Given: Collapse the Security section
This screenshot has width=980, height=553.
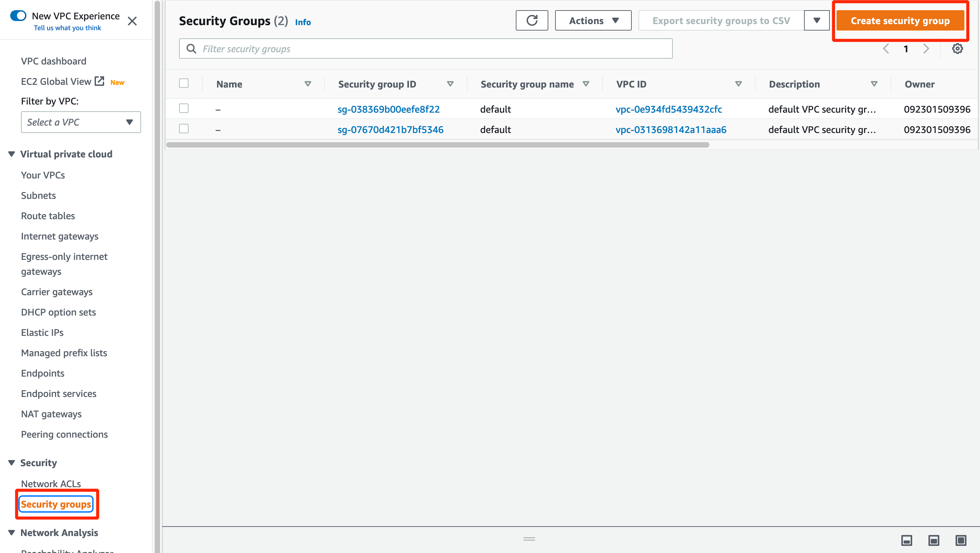Looking at the screenshot, I should [12, 463].
